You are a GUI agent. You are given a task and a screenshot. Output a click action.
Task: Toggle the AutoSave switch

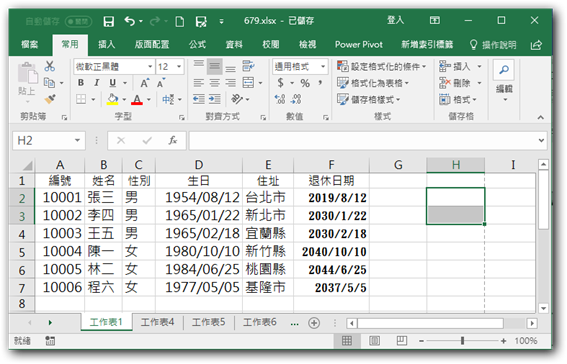tap(78, 22)
